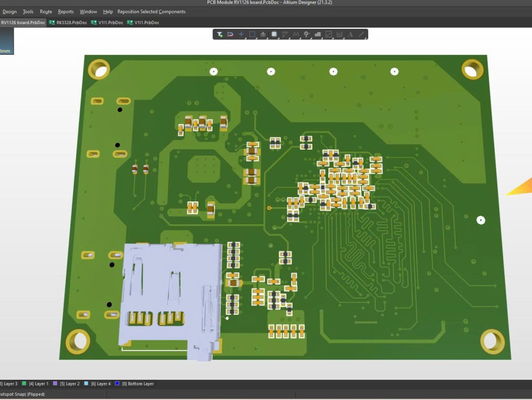This screenshot has width=532, height=400.
Task: Select the [4] Layer 1 layer tab
Action: tap(35, 383)
